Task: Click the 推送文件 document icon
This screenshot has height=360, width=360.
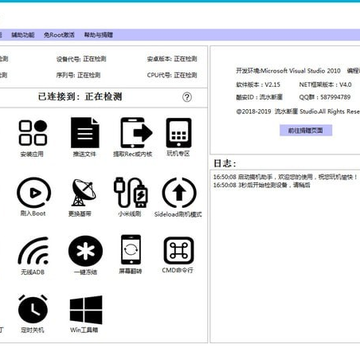Action: (85, 133)
